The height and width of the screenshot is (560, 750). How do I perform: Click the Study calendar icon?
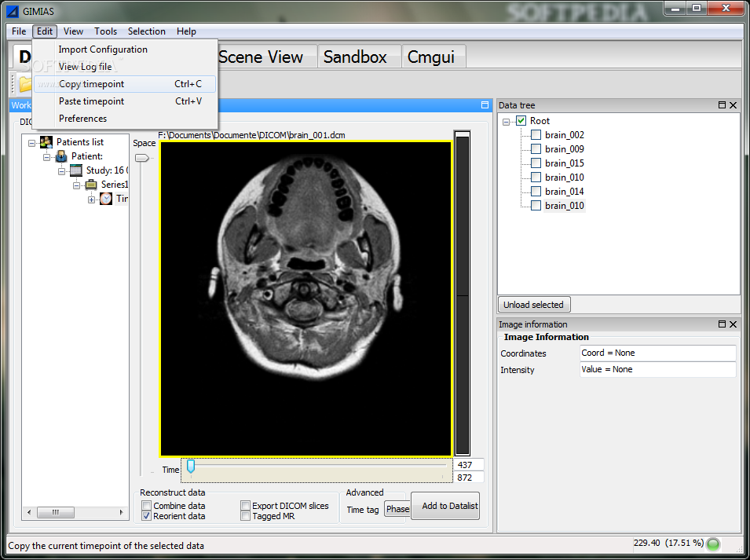click(76, 170)
